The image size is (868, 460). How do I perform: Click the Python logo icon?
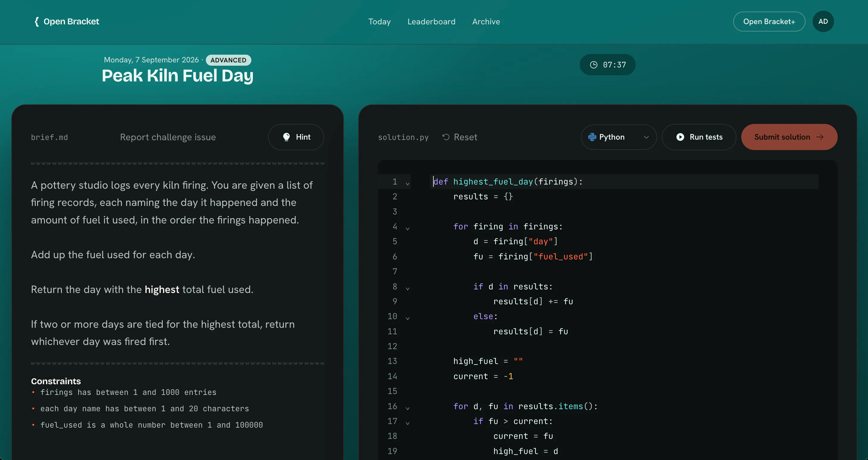coord(592,137)
